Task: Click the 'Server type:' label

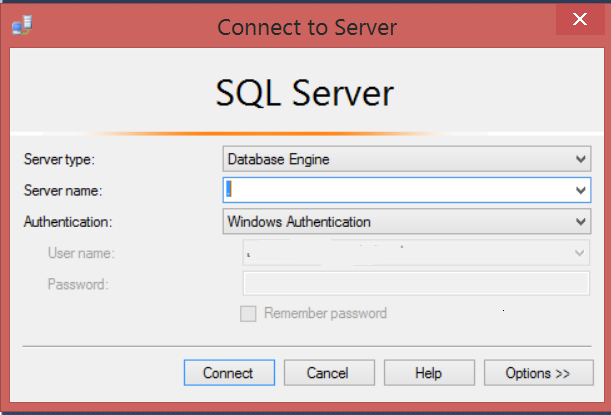Action: [x=59, y=159]
